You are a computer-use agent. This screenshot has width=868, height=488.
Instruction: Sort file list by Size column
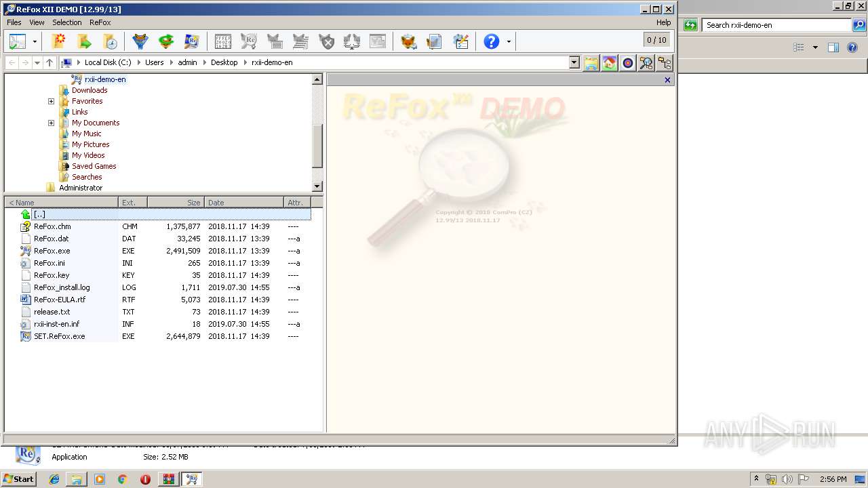[x=176, y=203]
